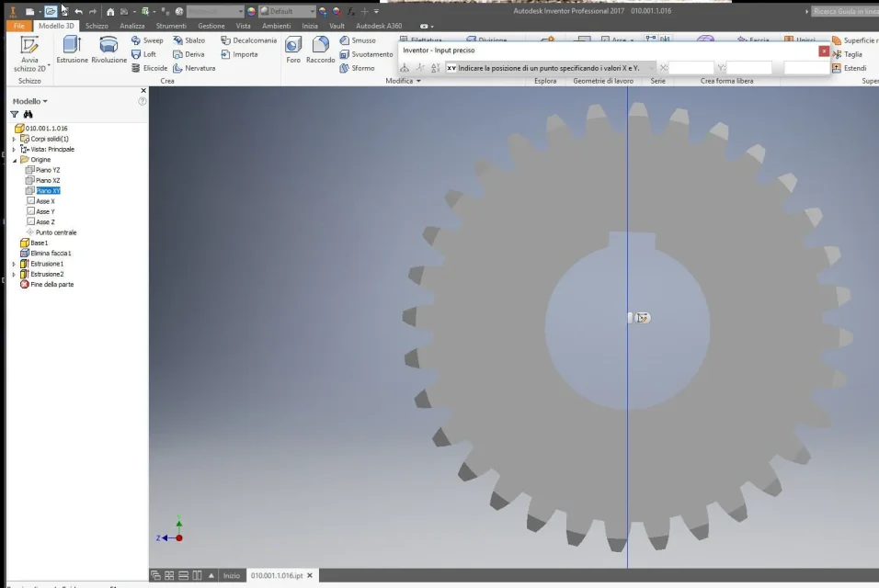The width and height of the screenshot is (879, 588).
Task: Click the Estendi extend surface tool
Action: tap(850, 68)
